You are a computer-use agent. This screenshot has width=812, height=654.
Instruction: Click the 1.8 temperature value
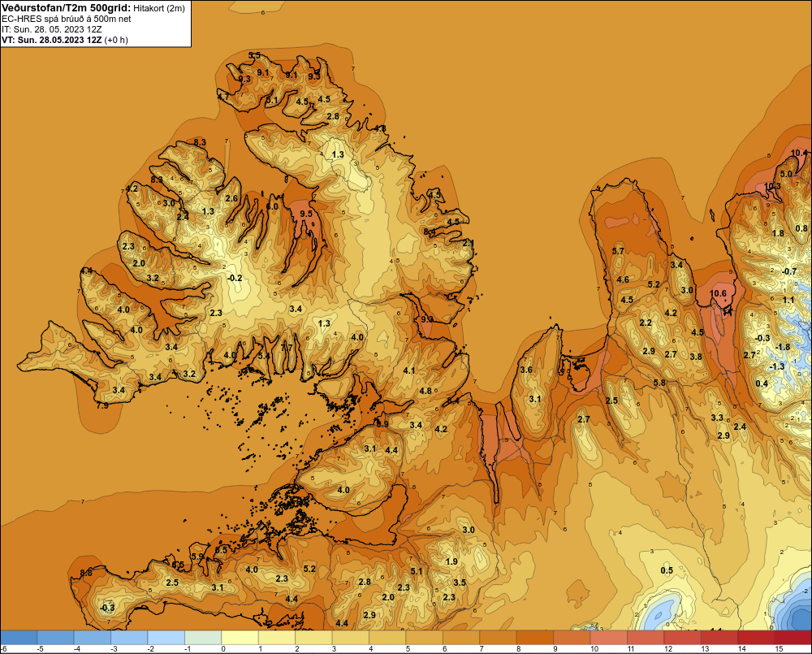[x=778, y=233]
